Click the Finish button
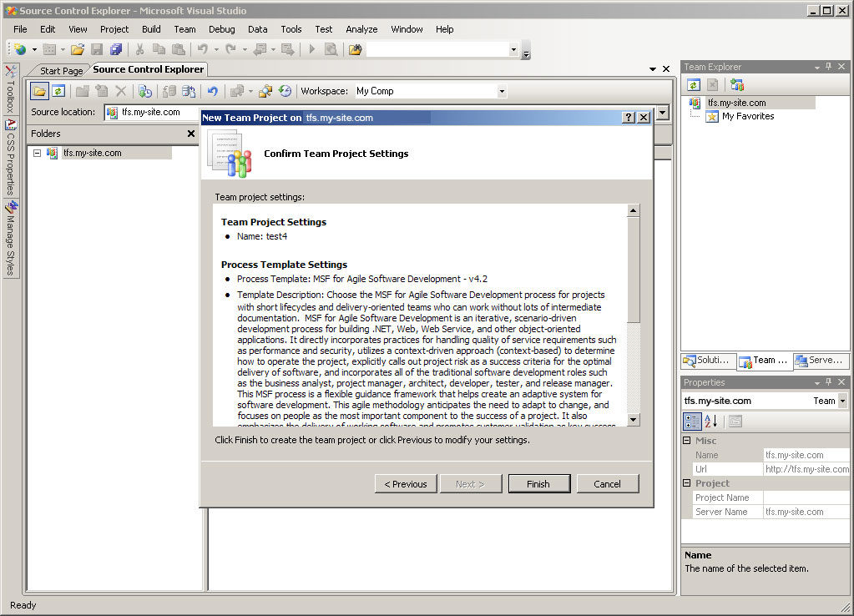854x616 pixels. click(538, 483)
